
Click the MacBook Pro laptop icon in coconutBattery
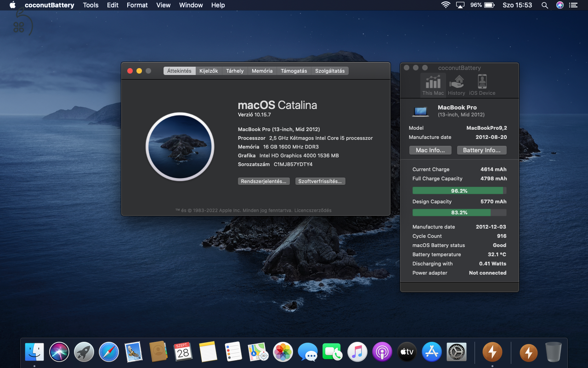click(421, 111)
